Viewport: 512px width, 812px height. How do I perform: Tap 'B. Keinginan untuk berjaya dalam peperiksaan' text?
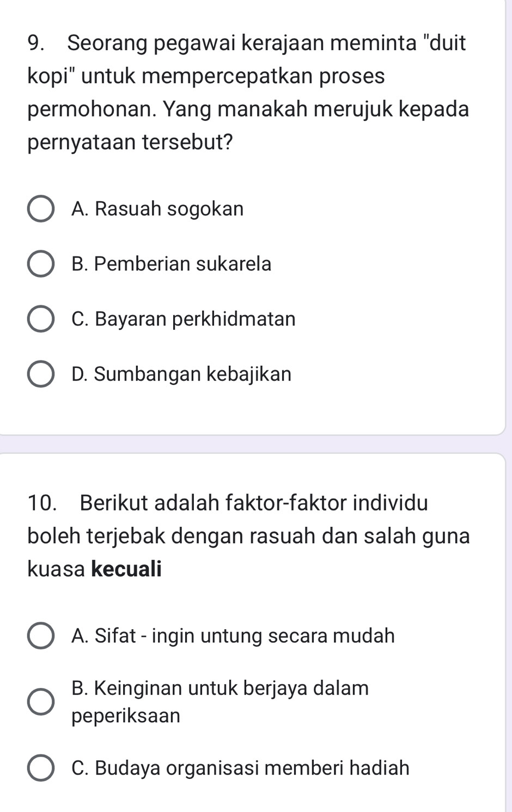click(x=220, y=701)
